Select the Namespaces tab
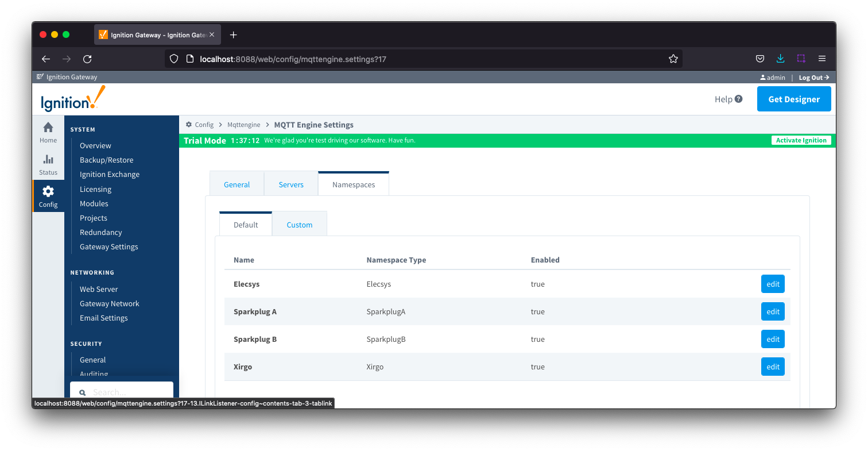The image size is (868, 451). point(354,184)
